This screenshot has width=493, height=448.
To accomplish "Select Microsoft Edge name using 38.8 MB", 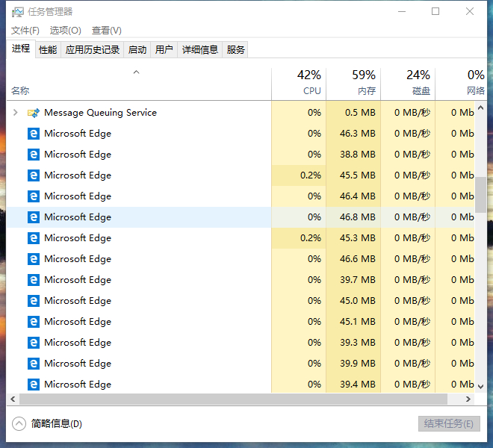I will pyautogui.click(x=78, y=155).
